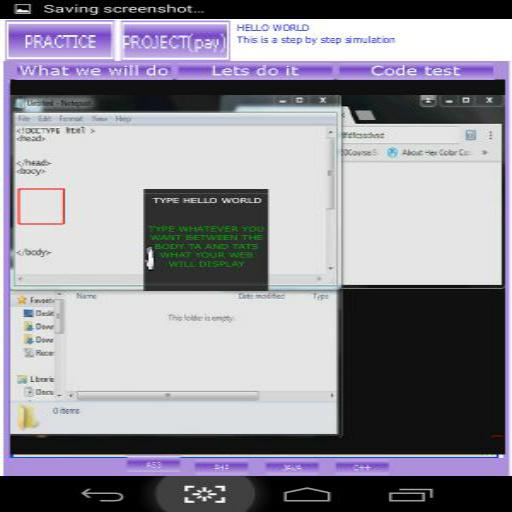Switch to the Lets do it tab

click(255, 71)
